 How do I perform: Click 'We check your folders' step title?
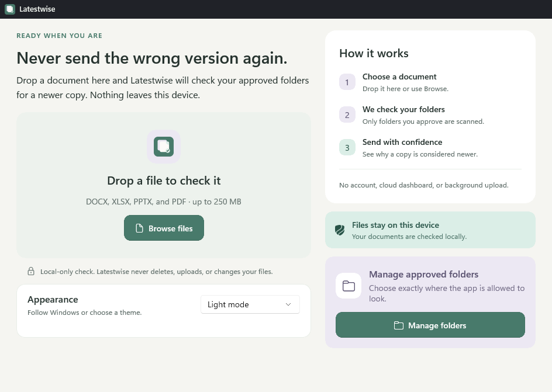pos(403,109)
